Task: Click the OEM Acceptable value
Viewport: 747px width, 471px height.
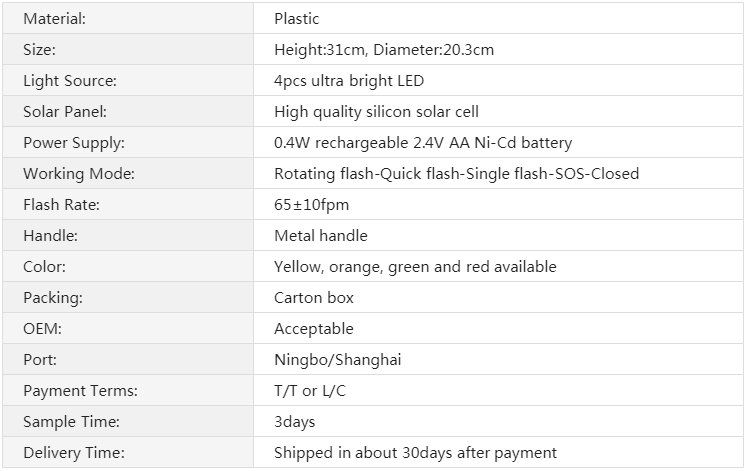Action: point(313,329)
